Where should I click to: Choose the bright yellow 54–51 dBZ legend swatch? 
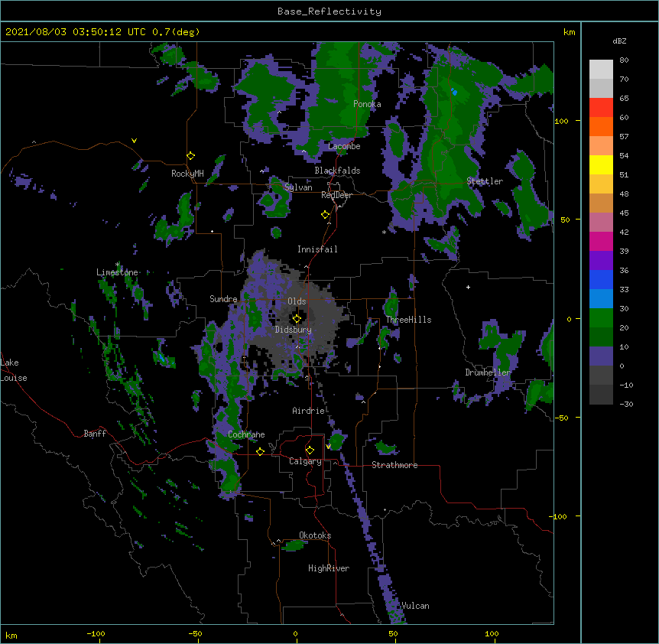click(x=601, y=164)
